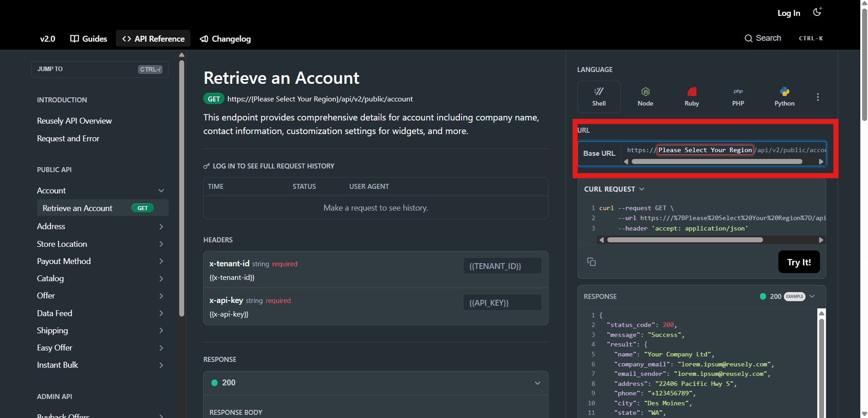The height and width of the screenshot is (418, 868).
Task: Click the Search magnifier icon
Action: 749,38
